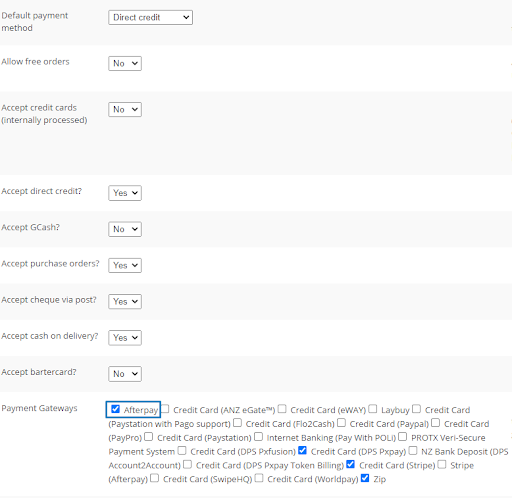Open Accept credit cards internally processed dropdown
512x498 pixels.
[125, 109]
